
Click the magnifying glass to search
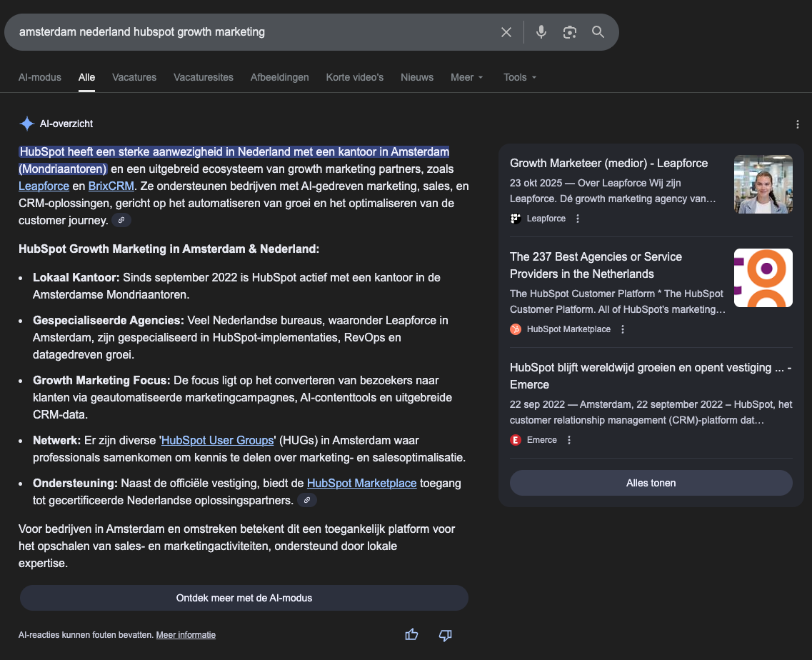coord(598,31)
